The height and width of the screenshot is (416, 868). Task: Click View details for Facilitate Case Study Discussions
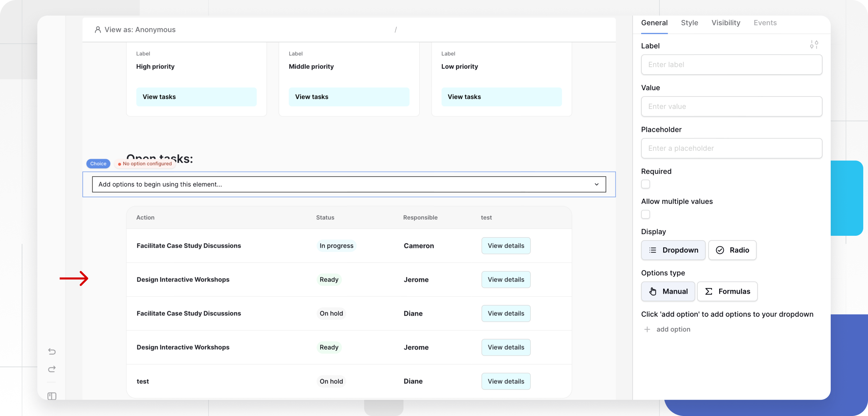[x=506, y=246]
